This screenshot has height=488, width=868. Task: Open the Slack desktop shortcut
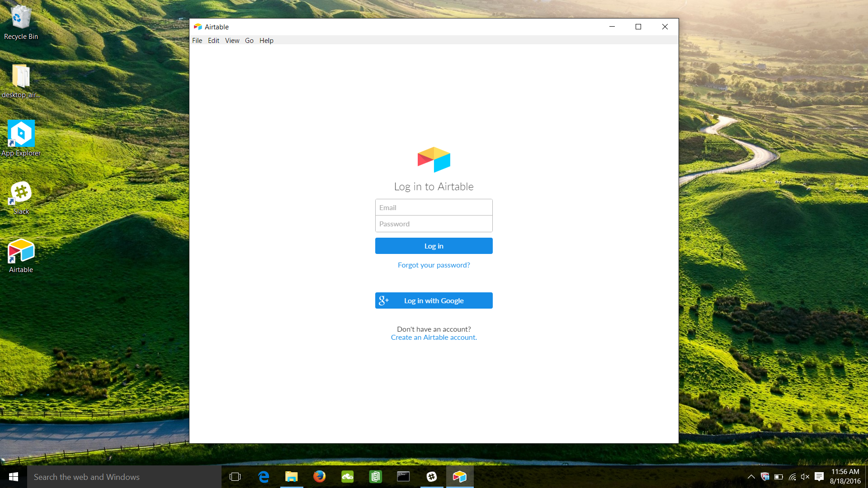click(x=21, y=193)
